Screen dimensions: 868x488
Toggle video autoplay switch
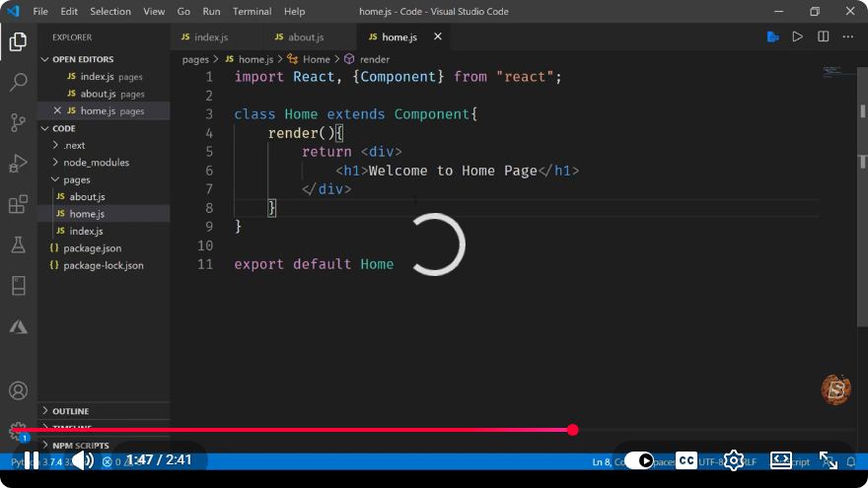639,460
